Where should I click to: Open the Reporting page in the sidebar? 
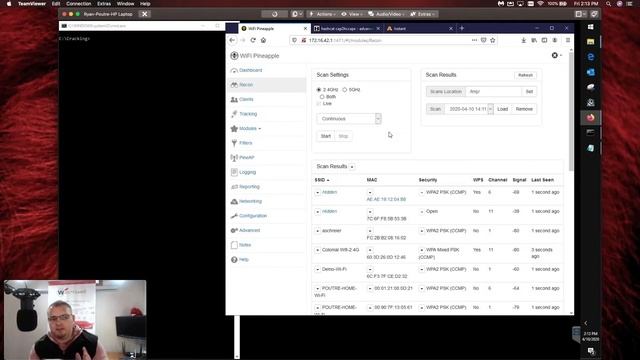click(x=249, y=187)
